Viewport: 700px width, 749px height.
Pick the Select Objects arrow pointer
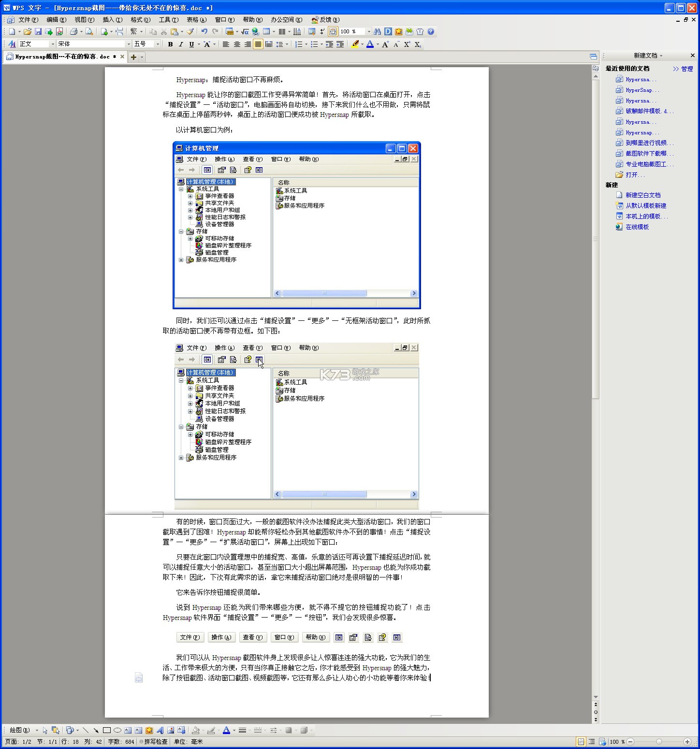point(45,730)
